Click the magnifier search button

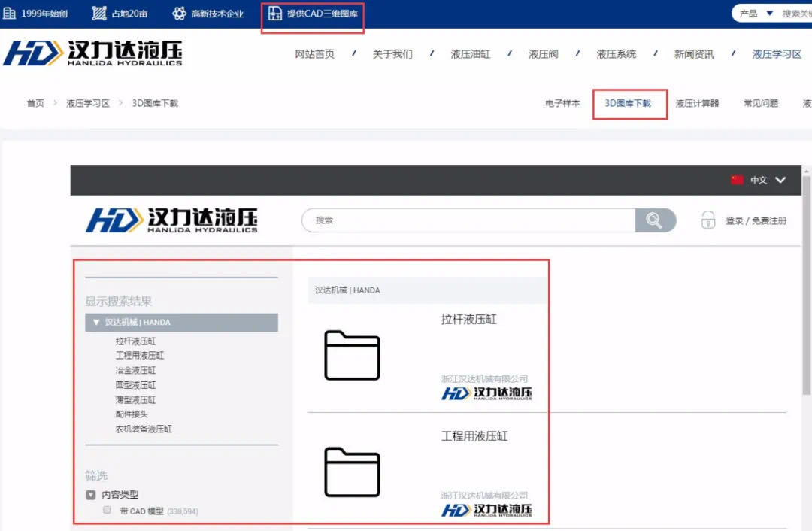click(655, 220)
